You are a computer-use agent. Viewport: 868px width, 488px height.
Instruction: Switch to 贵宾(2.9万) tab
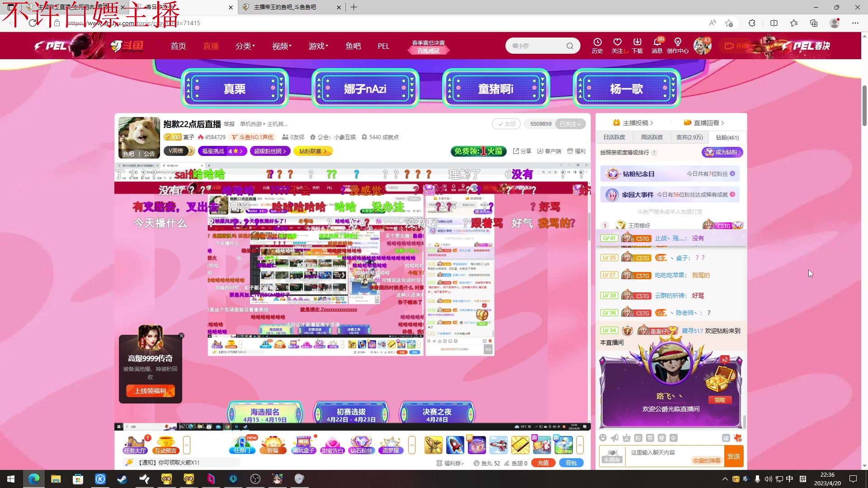tap(689, 137)
